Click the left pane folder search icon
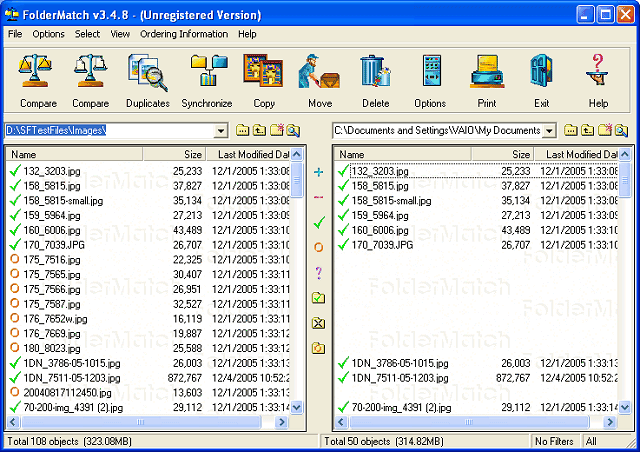This screenshot has width=640, height=452. [x=293, y=131]
